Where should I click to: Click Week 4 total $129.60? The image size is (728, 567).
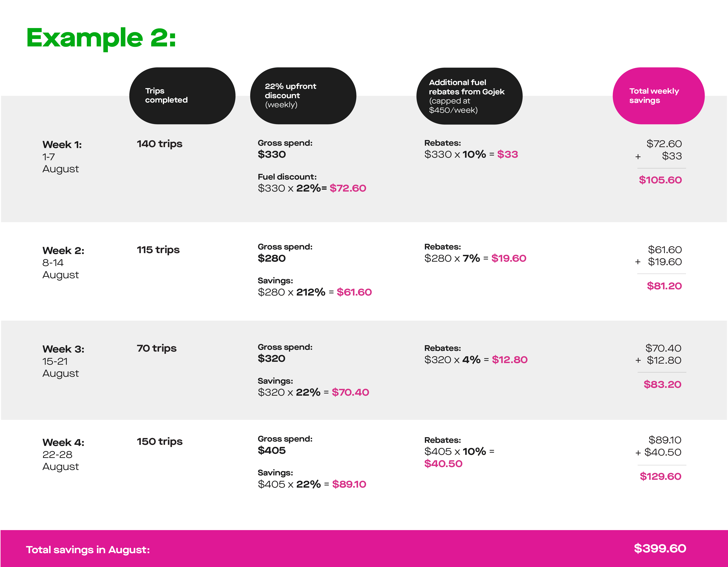click(660, 476)
